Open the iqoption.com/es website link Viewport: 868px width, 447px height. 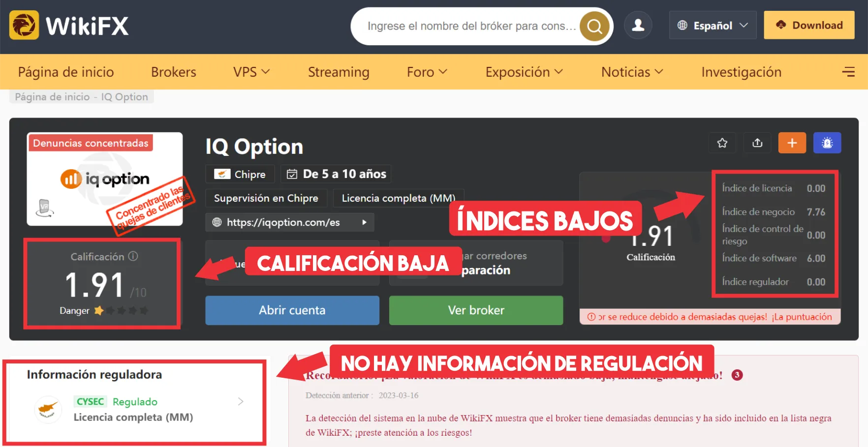[x=283, y=222]
